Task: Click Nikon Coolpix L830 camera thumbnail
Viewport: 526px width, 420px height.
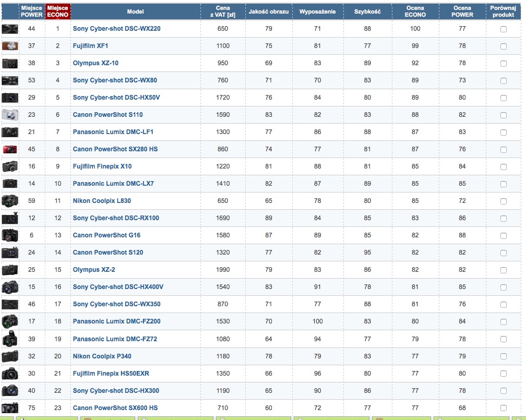Action: click(10, 200)
